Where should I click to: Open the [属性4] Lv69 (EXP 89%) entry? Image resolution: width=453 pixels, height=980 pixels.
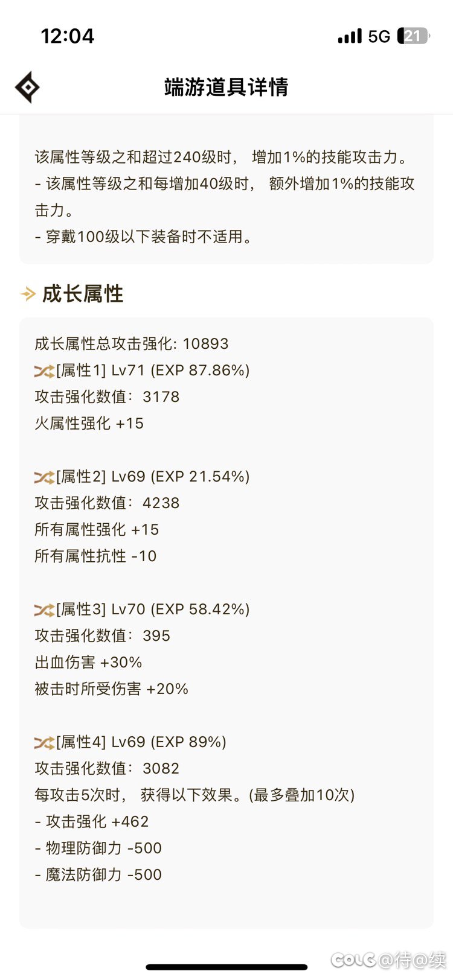click(x=141, y=742)
